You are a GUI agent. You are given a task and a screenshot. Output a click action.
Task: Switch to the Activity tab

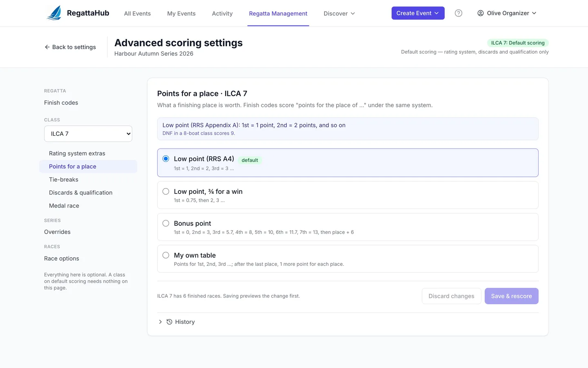tap(222, 13)
